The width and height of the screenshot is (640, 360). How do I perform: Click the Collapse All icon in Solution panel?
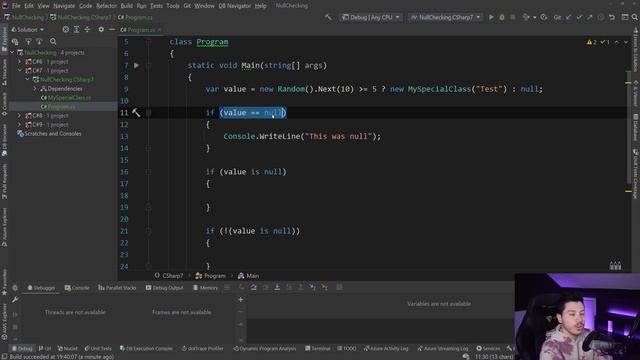87,29
